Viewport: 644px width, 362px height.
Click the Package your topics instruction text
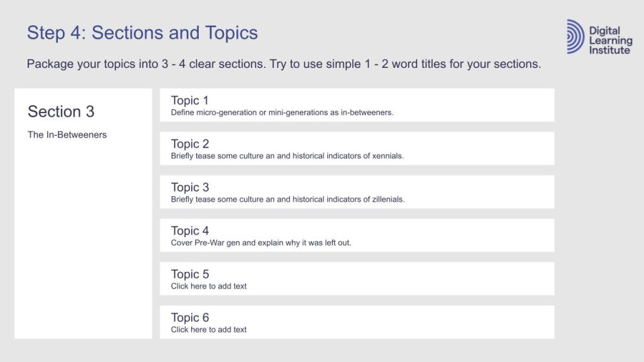pos(284,64)
